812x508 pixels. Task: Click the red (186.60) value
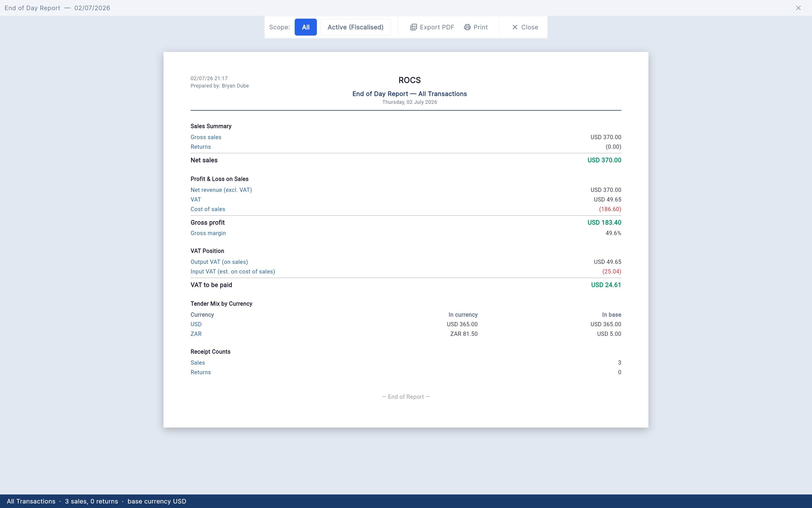[610, 209]
